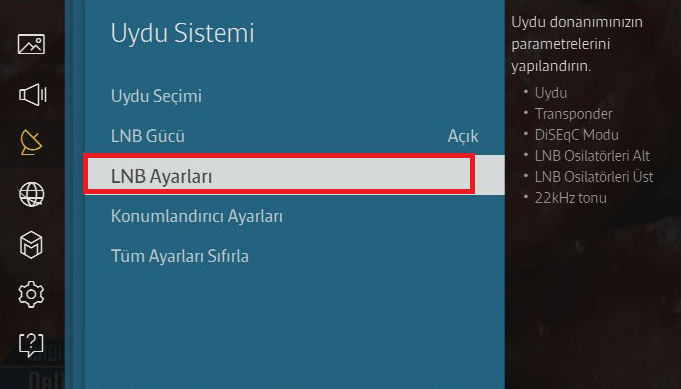Open the Support question mark icon
This screenshot has width=681, height=389.
pyautogui.click(x=31, y=345)
